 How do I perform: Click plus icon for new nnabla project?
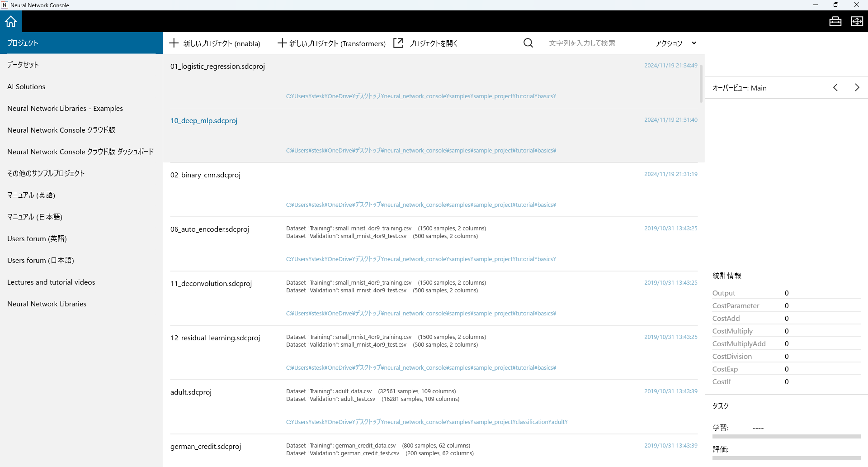tap(174, 43)
